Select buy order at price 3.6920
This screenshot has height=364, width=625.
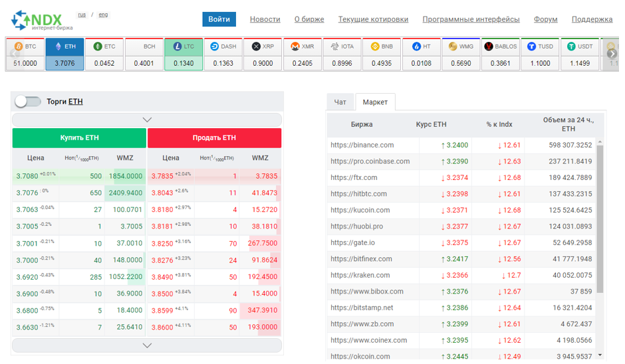[x=79, y=277]
